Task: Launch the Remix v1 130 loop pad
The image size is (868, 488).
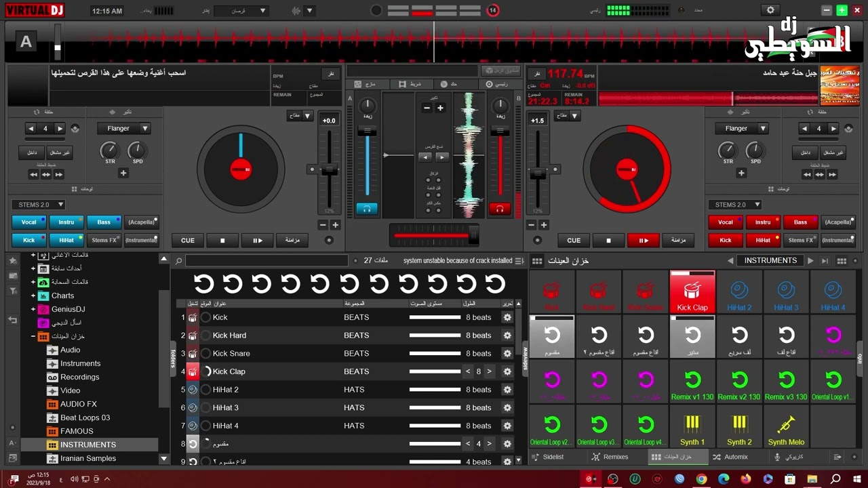Action: (692, 382)
